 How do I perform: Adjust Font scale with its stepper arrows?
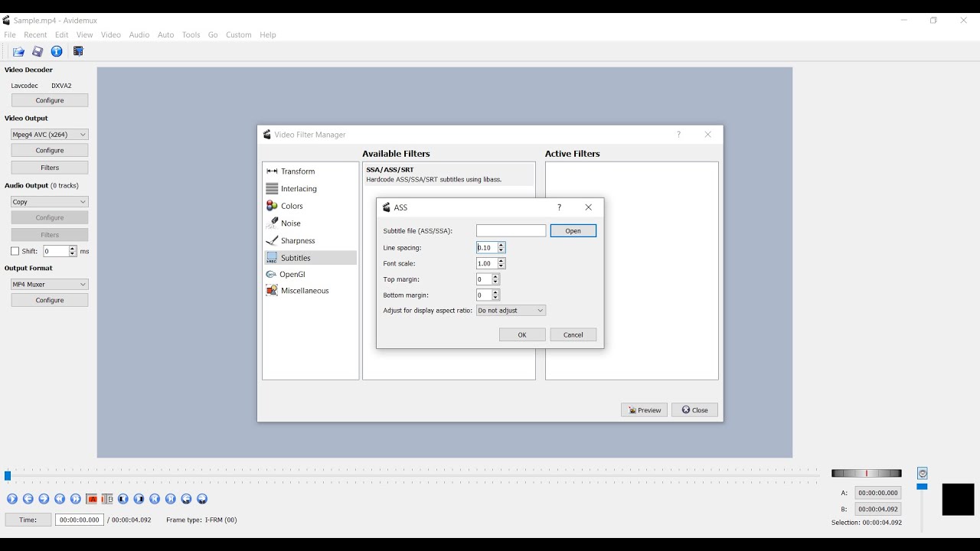tap(501, 263)
